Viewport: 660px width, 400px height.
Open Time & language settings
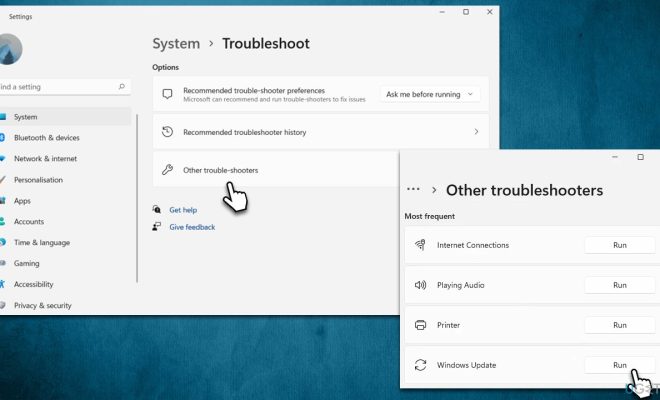pyautogui.click(x=42, y=243)
